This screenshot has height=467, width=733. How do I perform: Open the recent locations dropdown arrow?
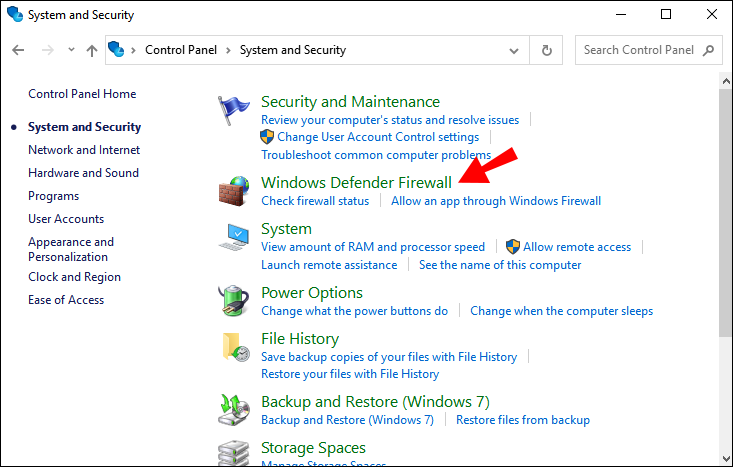(71, 50)
